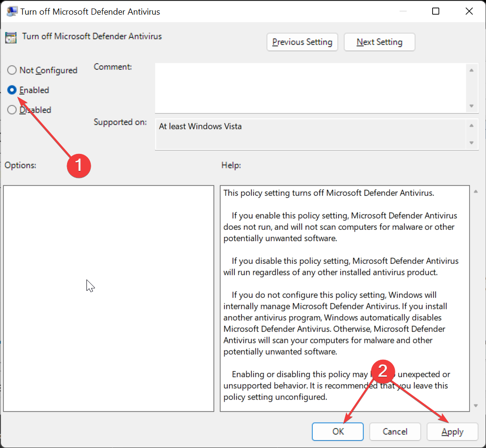Viewport: 486px width, 448px height.
Task: Click the 'If you enable this policy' paragraph
Action: pyautogui.click(x=341, y=227)
